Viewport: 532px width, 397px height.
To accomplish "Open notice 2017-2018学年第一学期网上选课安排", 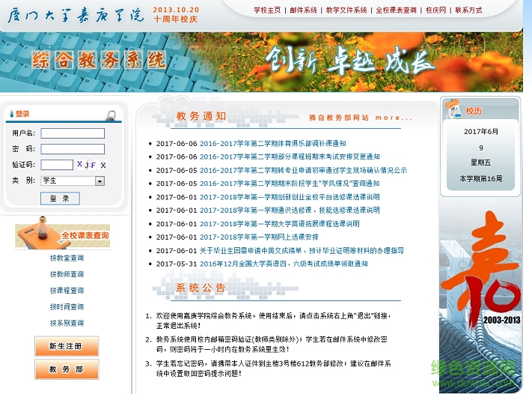I will tap(259, 237).
